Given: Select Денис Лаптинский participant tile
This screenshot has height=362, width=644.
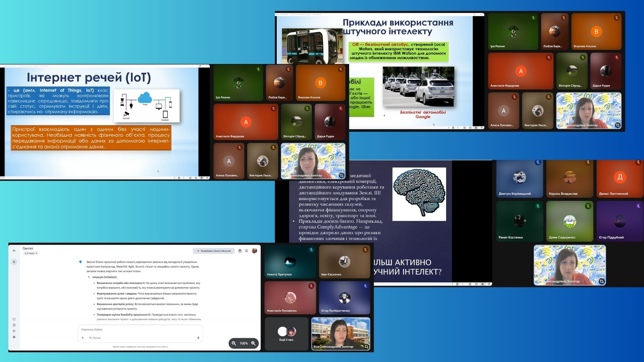Looking at the screenshot, I should 620,179.
